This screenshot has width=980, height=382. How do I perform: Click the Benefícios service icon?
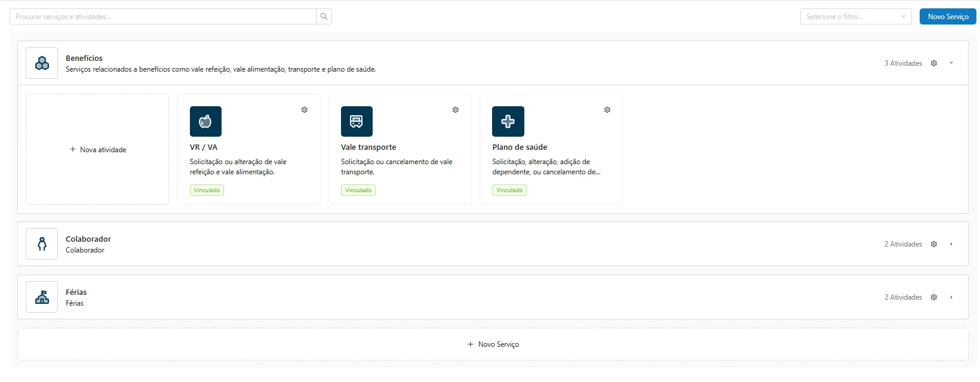(42, 63)
